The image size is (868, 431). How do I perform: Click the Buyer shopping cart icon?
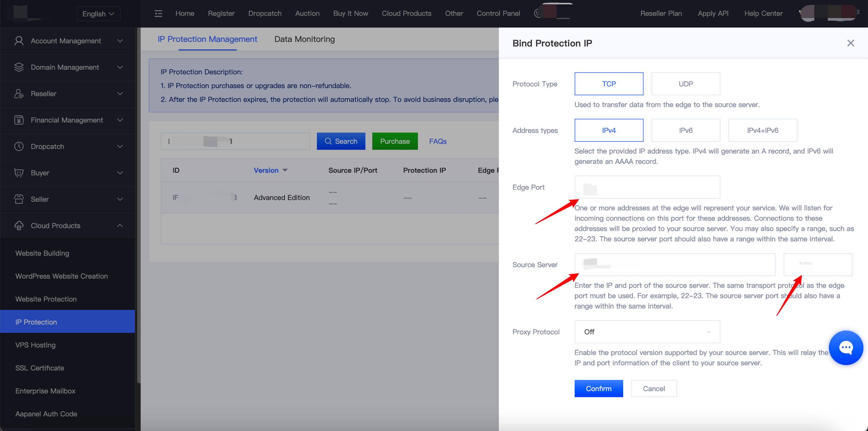pos(19,172)
